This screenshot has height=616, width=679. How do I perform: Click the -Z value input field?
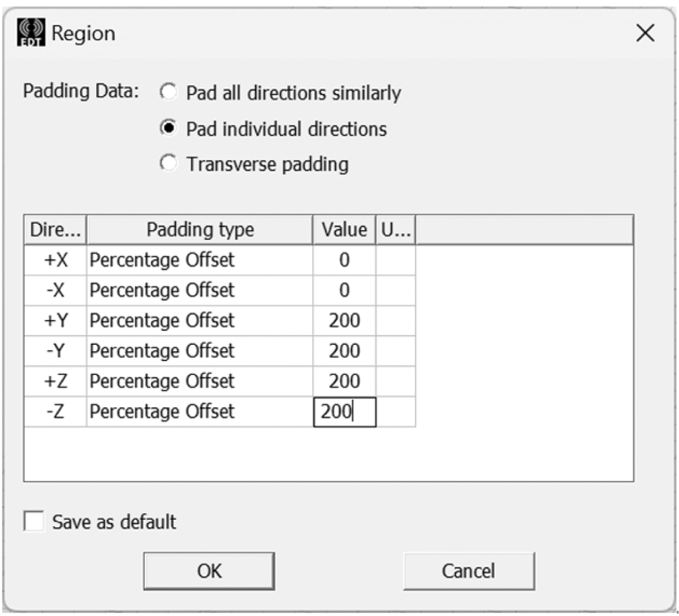(x=345, y=411)
